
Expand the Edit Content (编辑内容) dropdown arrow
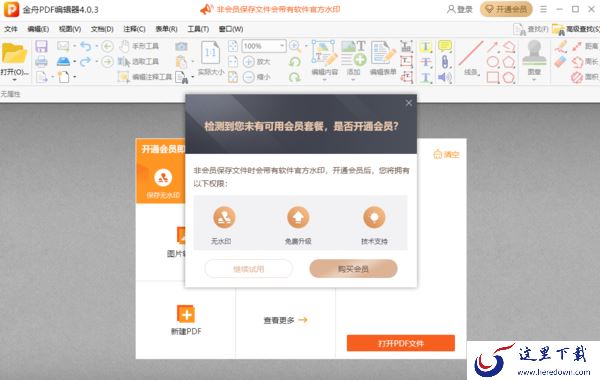[324, 80]
